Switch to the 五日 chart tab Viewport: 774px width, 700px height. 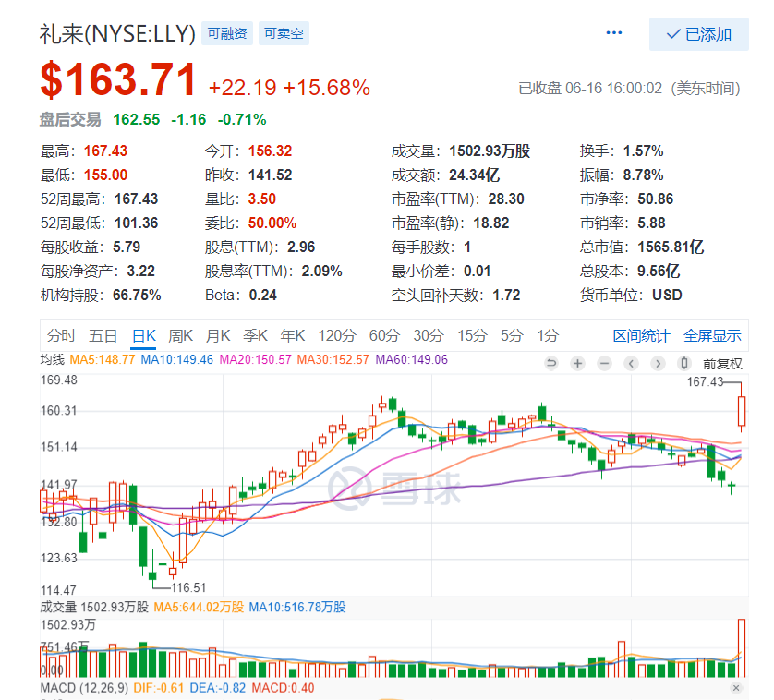coord(103,335)
